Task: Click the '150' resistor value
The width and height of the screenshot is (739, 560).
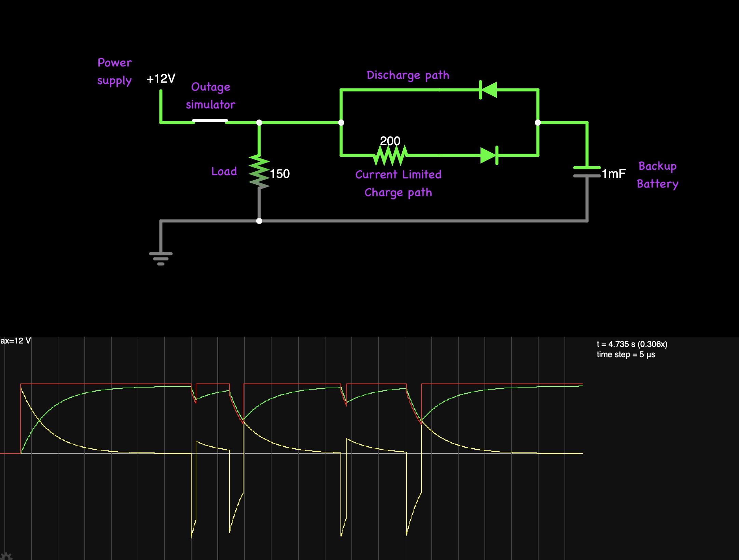Action: pyautogui.click(x=280, y=174)
